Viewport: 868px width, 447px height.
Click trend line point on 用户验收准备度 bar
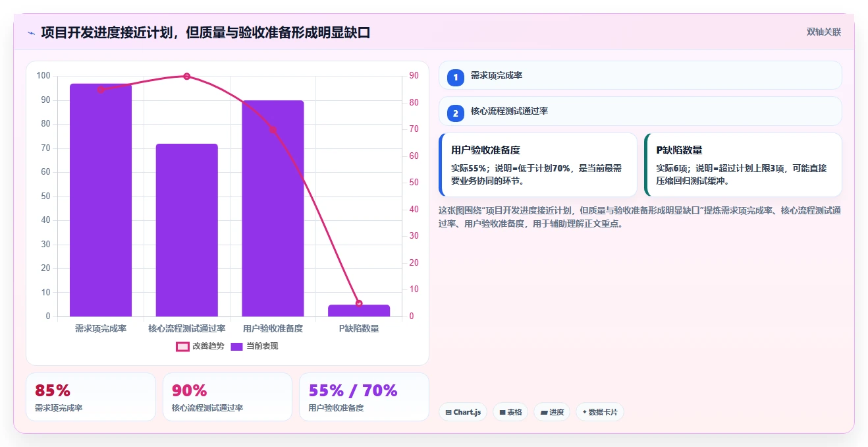point(273,130)
